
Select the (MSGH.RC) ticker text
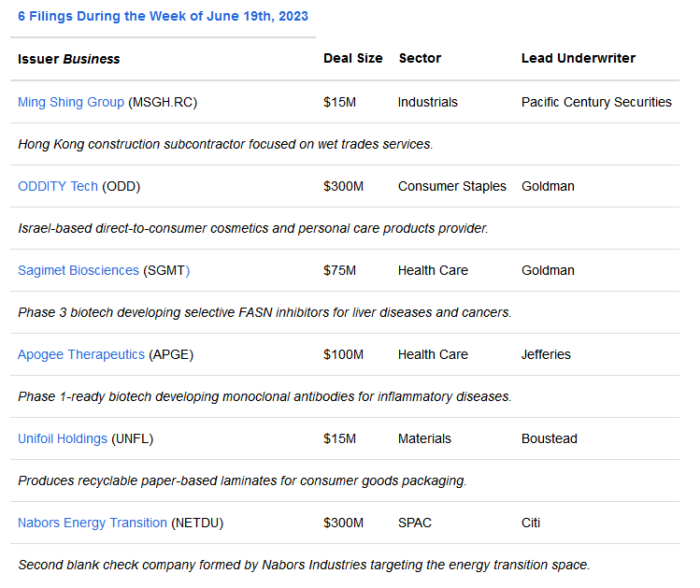163,102
